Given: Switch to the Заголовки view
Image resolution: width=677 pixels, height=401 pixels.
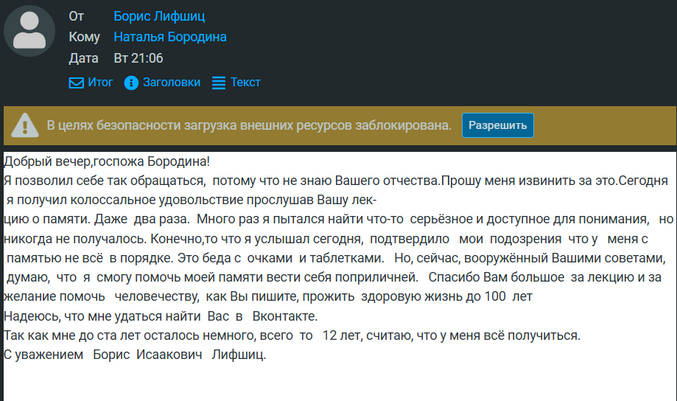Looking at the screenshot, I should pos(171,82).
